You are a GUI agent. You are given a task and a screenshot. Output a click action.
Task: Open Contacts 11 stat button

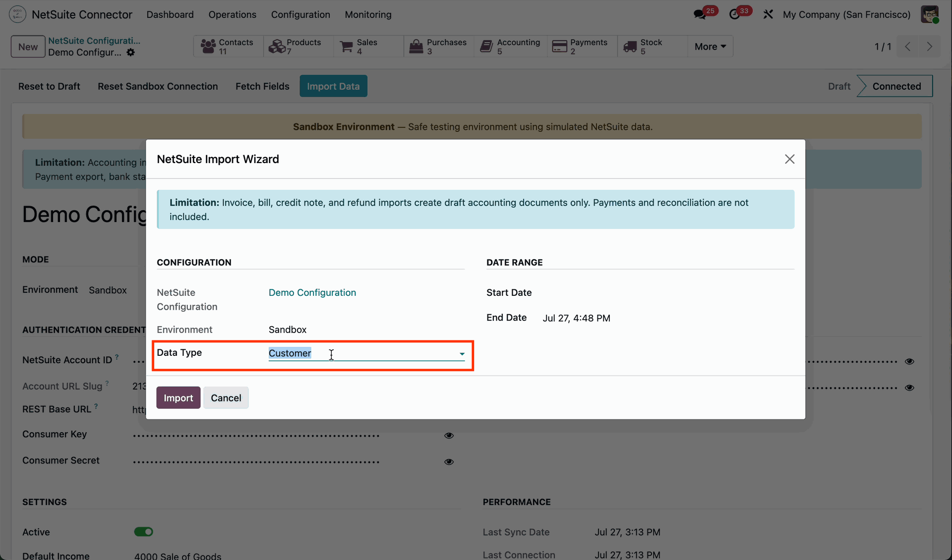click(x=228, y=47)
